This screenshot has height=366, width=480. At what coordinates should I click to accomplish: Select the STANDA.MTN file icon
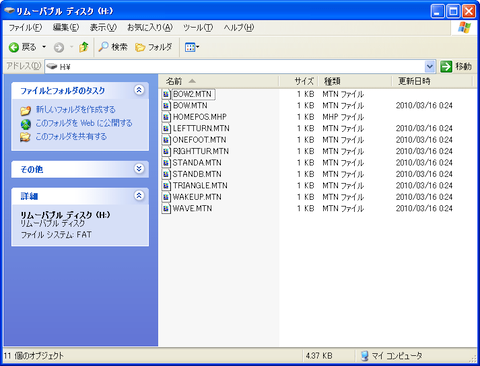coord(166,163)
